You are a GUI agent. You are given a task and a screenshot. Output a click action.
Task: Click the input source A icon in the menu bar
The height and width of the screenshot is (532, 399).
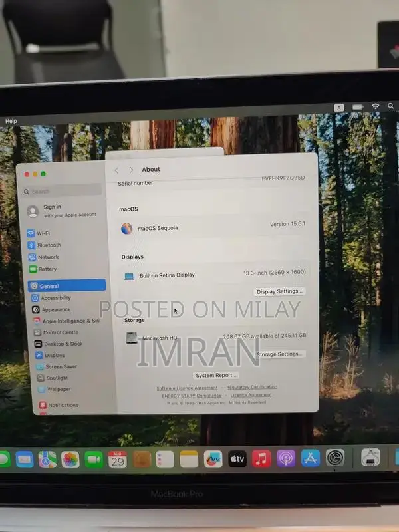pos(339,108)
